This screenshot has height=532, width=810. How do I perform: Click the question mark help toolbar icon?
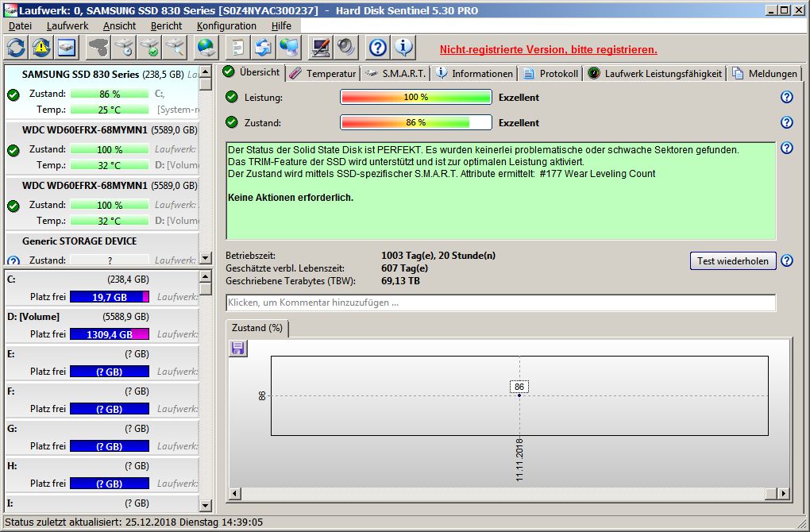coord(378,48)
